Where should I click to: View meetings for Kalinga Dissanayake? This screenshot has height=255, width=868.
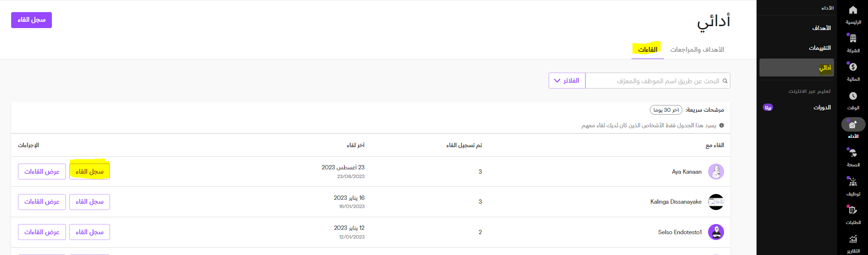click(42, 202)
